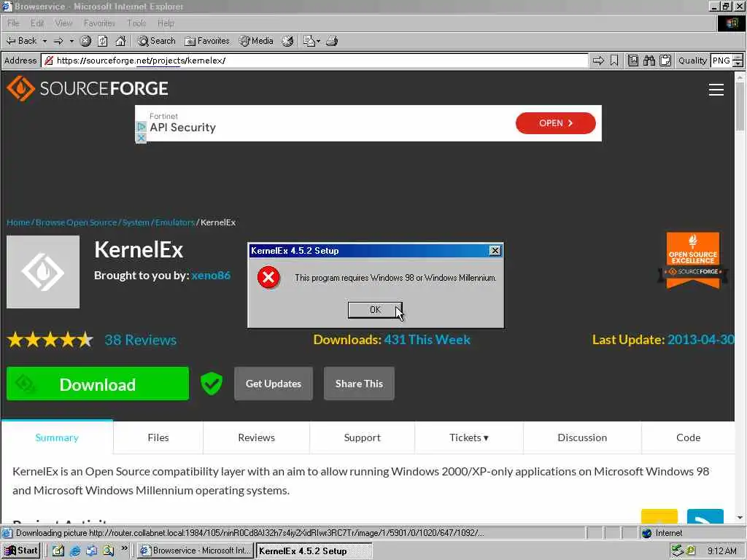Click the Home icon in toolbar
Viewport: 747px width, 560px height.
(x=120, y=41)
